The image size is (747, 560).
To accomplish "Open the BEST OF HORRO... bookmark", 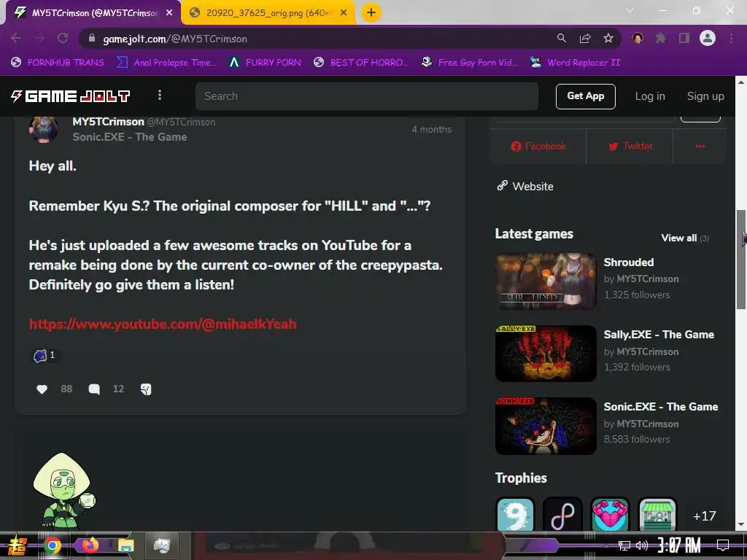I will coord(362,63).
